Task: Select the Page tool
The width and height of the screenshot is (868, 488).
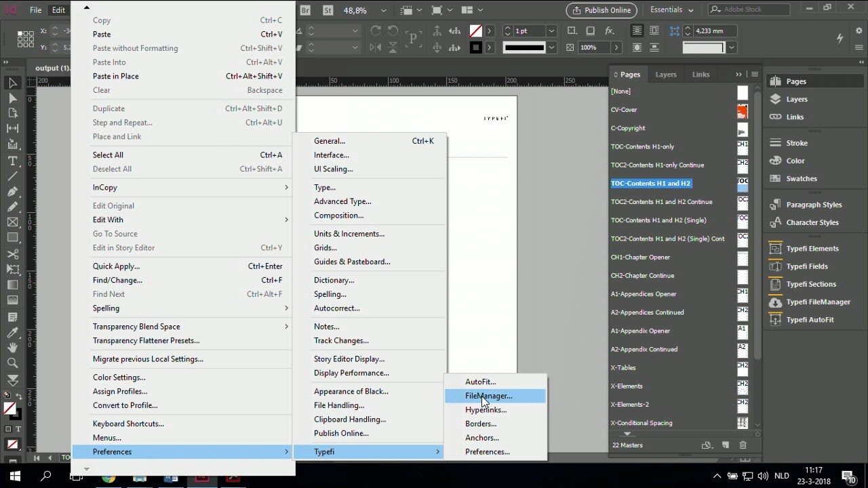Action: [x=13, y=114]
